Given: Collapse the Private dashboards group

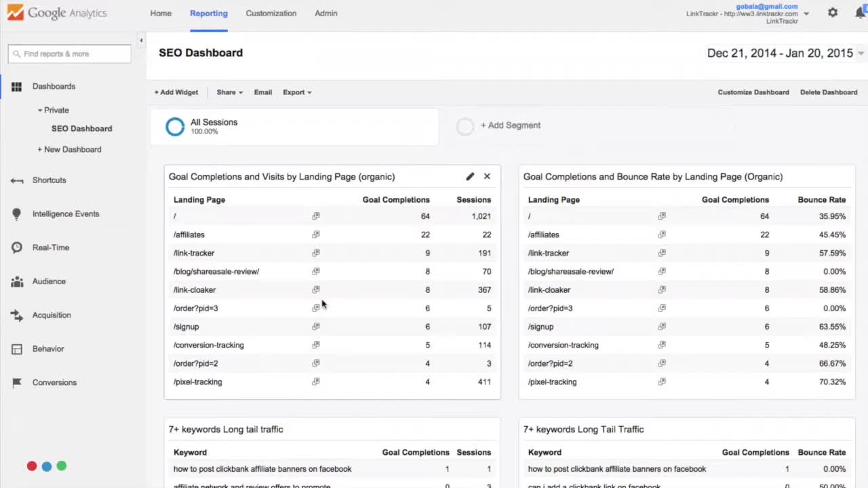Looking at the screenshot, I should tap(53, 110).
